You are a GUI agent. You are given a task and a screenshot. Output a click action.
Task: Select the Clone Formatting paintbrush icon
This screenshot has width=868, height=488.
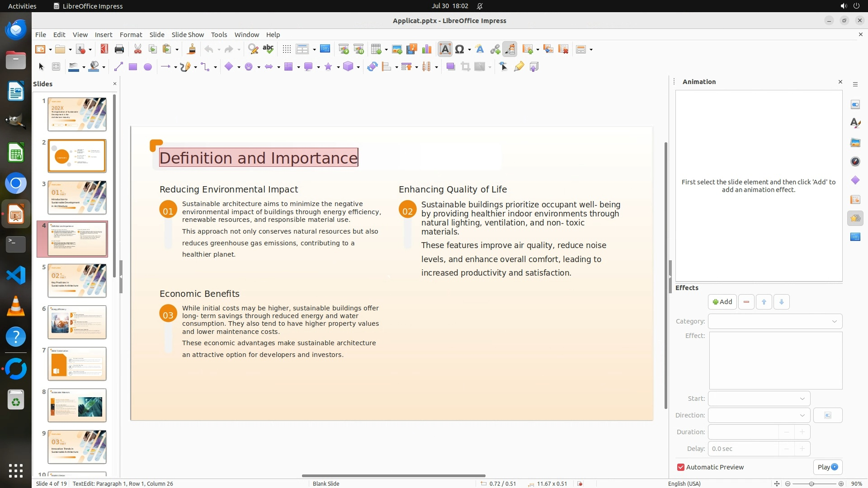(x=191, y=49)
